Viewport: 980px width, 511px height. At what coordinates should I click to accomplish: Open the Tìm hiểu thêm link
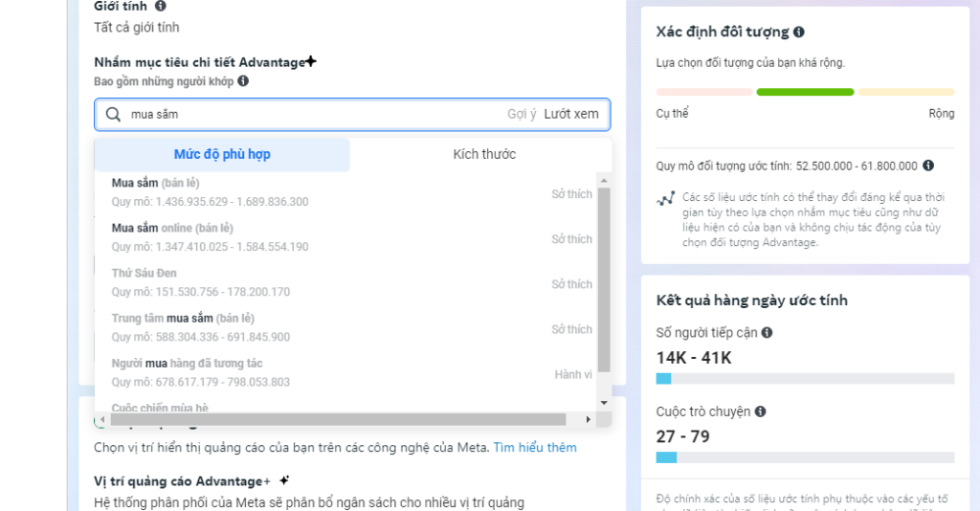point(535,447)
